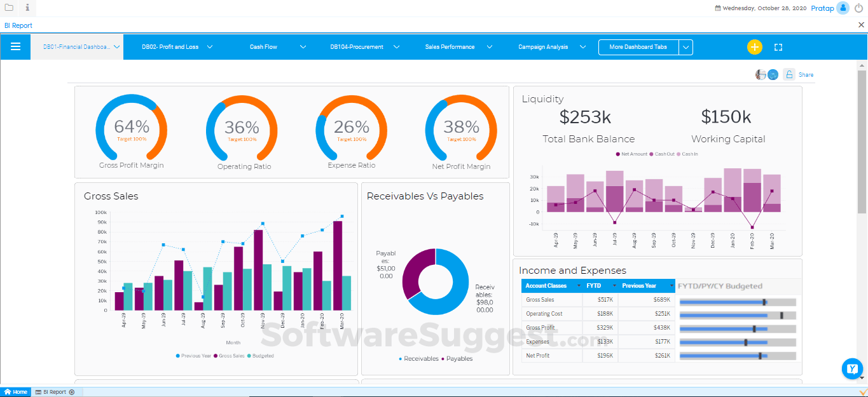The width and height of the screenshot is (868, 397).
Task: Open the Account Classes column filter arrow
Action: [579, 286]
